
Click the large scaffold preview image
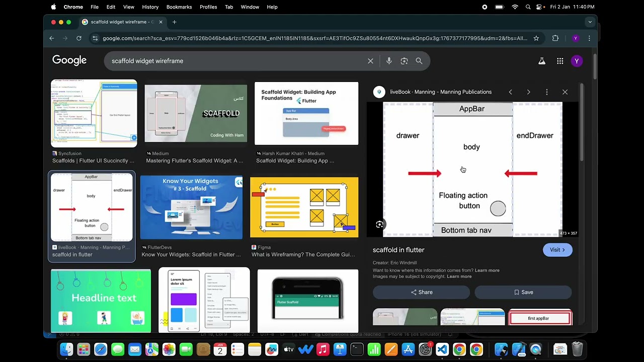pyautogui.click(x=472, y=169)
